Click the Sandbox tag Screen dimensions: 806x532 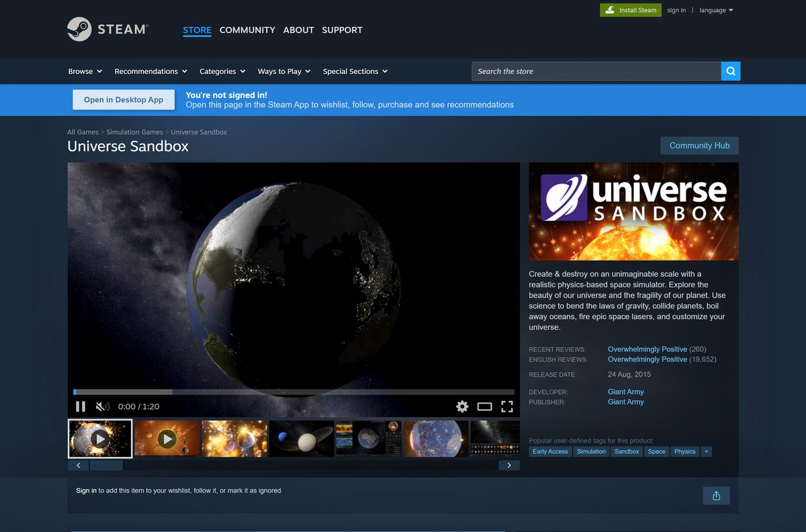tap(627, 451)
